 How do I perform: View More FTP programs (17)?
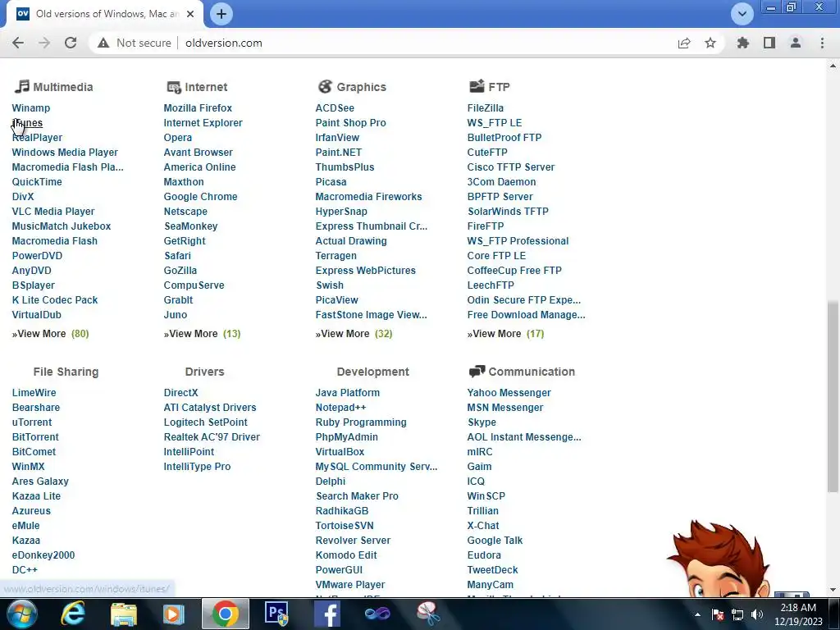(x=505, y=334)
